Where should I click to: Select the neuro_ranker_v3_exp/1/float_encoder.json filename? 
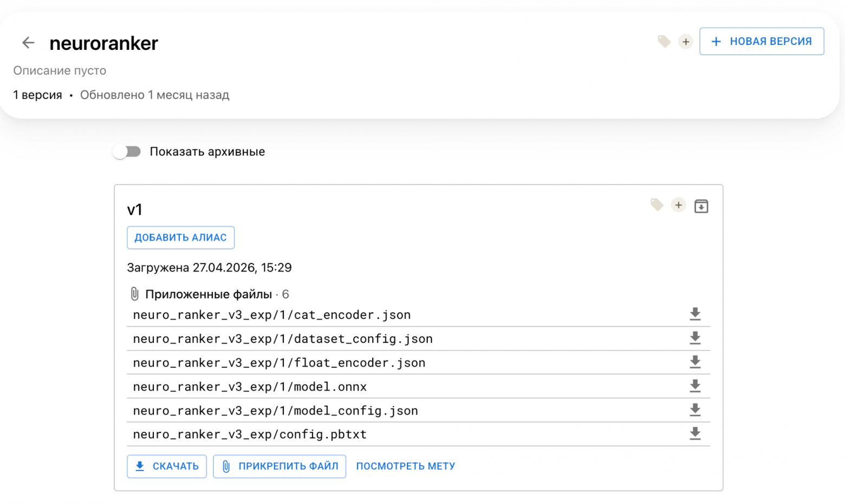(x=279, y=363)
